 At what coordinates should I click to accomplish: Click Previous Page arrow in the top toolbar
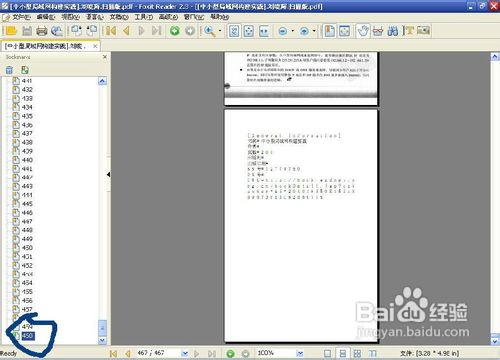(x=126, y=31)
